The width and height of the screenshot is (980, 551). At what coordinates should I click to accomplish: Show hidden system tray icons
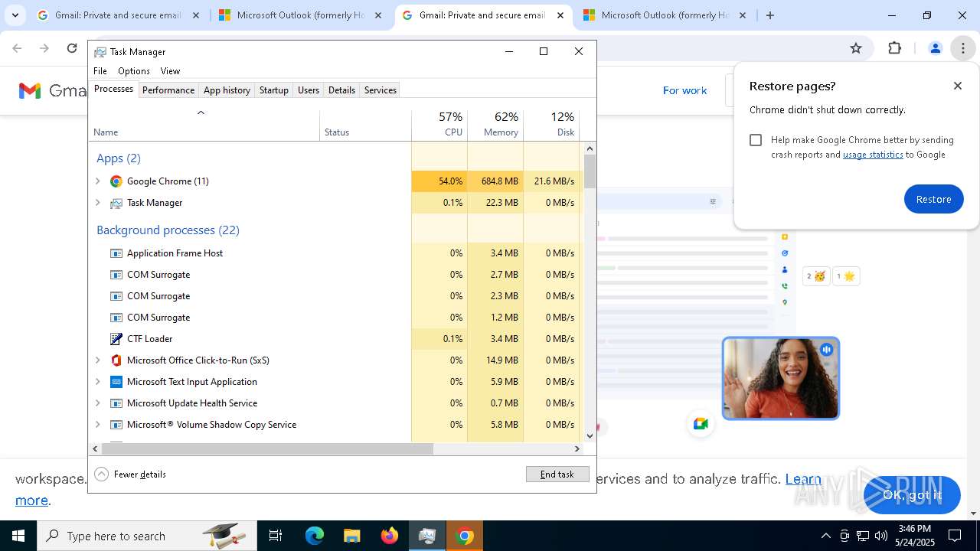825,536
